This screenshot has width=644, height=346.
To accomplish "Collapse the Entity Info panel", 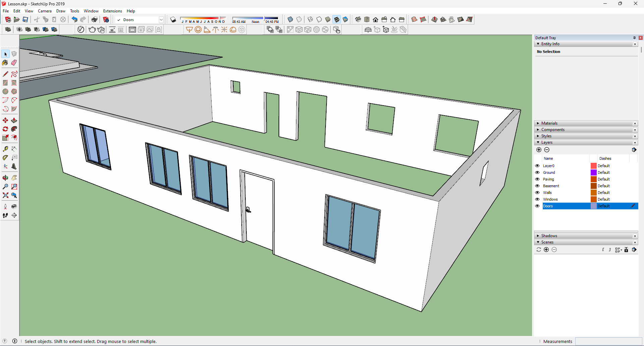I will pos(538,44).
